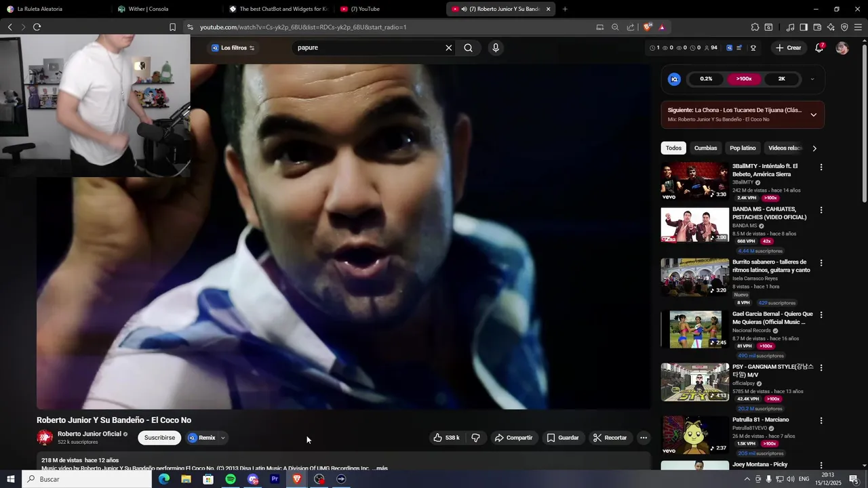This screenshot has width=868, height=488.
Task: Start voice search with microphone icon
Action: [x=496, y=47]
